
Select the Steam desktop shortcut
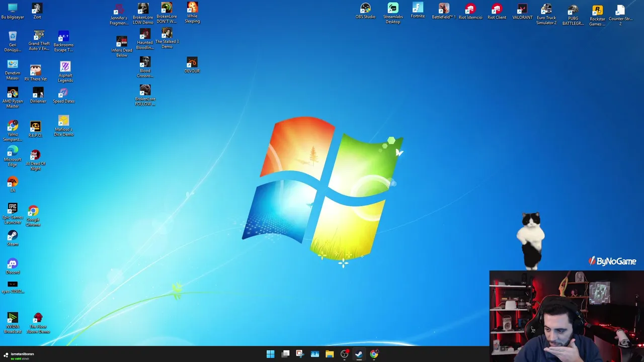[x=13, y=238]
